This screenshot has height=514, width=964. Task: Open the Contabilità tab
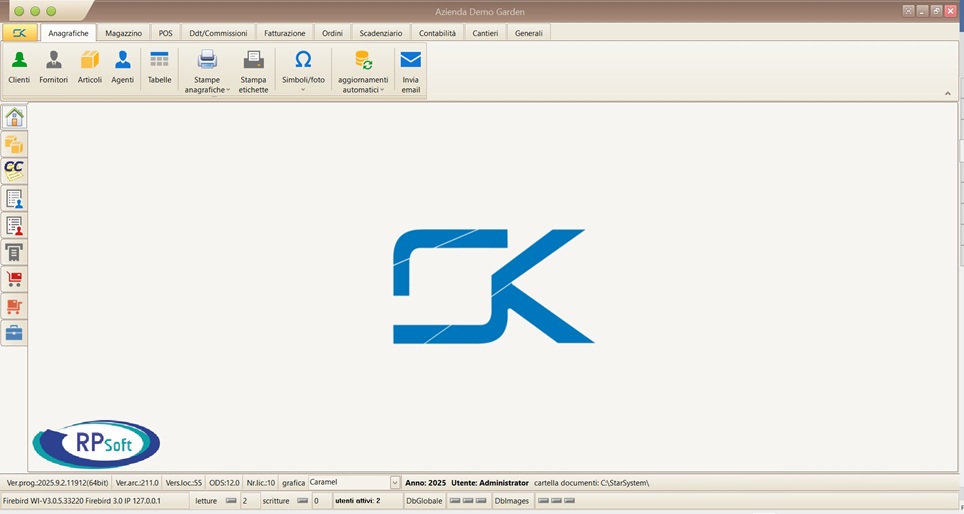437,33
